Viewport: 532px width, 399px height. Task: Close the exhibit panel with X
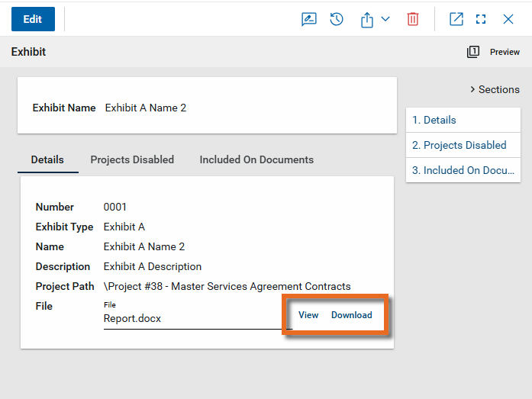coord(508,19)
